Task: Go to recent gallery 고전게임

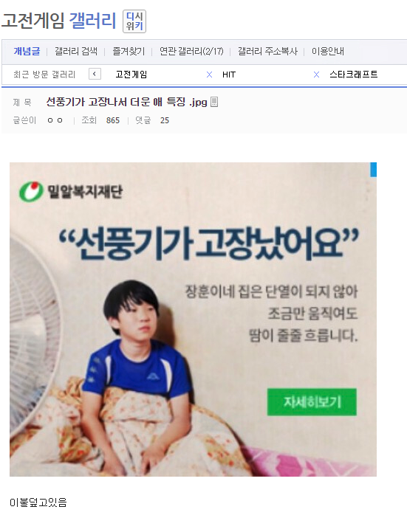Action: tap(131, 75)
